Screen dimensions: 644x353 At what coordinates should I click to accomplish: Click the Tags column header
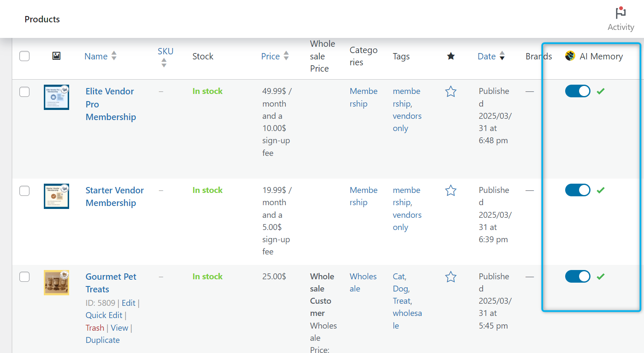401,56
